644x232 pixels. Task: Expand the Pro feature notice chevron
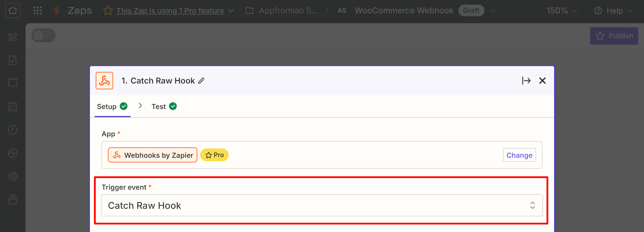pyautogui.click(x=231, y=11)
